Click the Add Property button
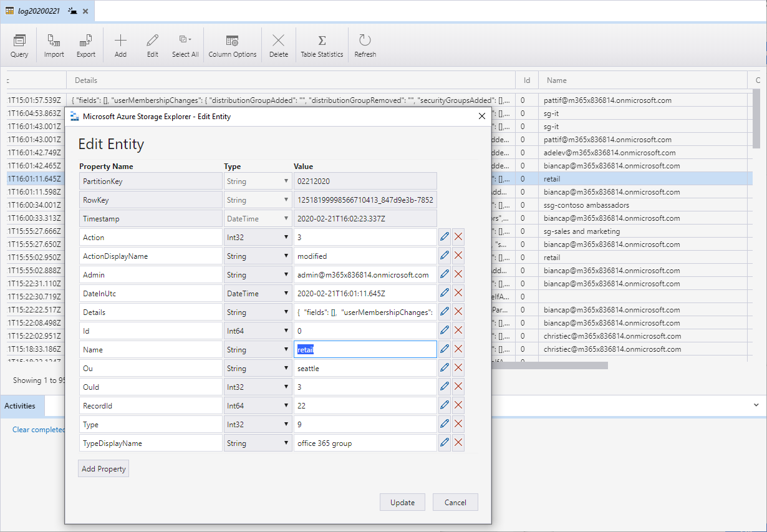Screen dimensions: 767x532 click(x=104, y=468)
